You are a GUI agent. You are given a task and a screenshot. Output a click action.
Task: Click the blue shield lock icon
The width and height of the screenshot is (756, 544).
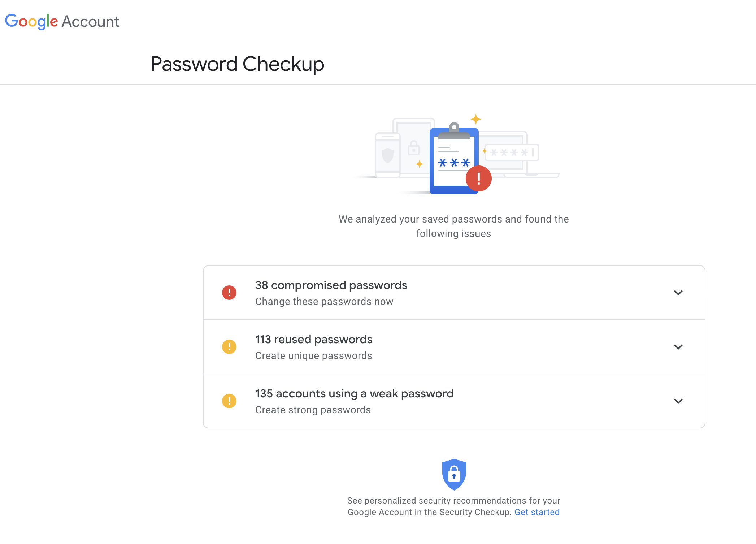454,474
